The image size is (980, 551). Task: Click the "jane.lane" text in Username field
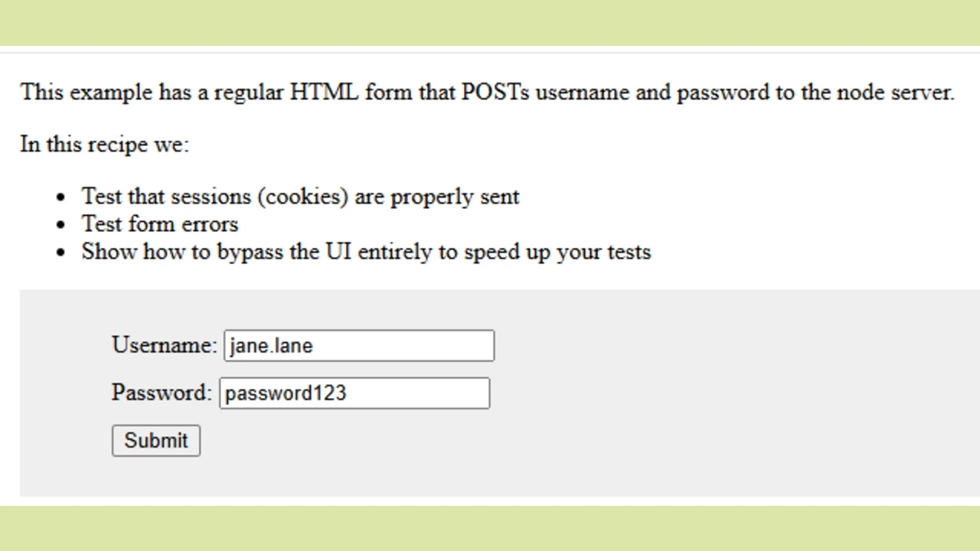tap(271, 346)
